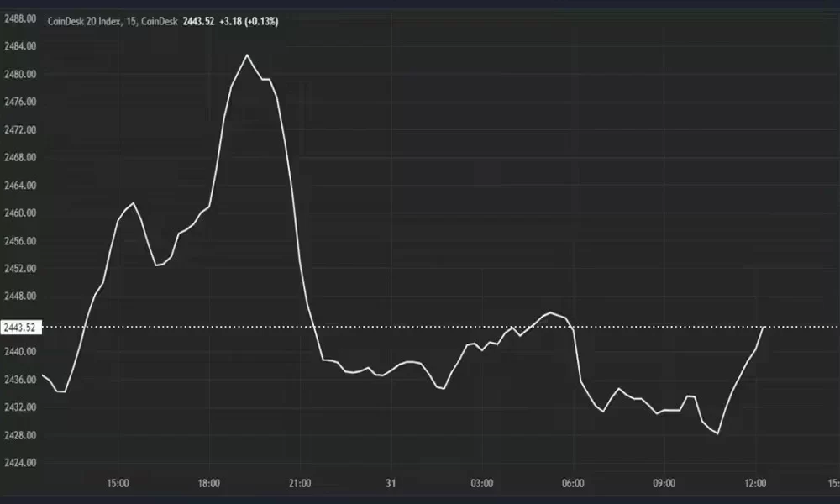
Task: Click the 2428.00 price axis label
Action: pos(20,435)
